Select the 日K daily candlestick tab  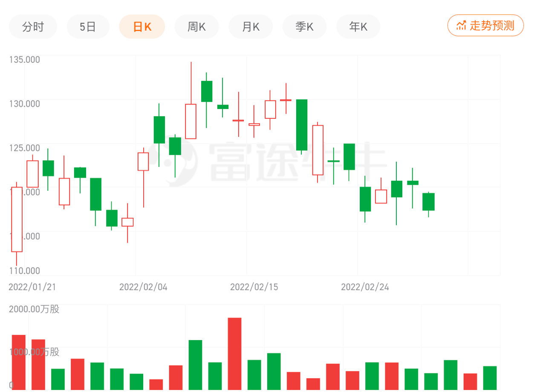click(x=142, y=27)
